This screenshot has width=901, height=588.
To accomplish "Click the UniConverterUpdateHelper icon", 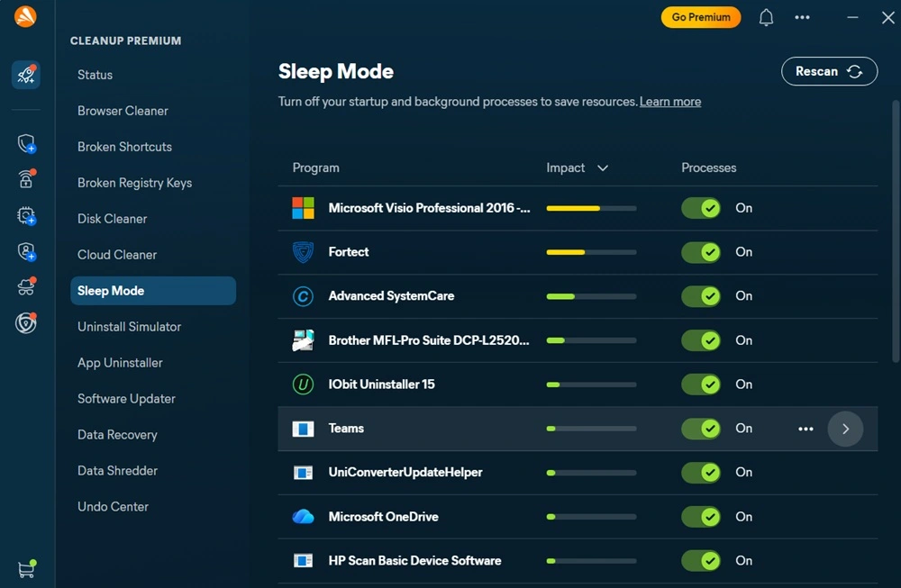I will click(x=303, y=473).
